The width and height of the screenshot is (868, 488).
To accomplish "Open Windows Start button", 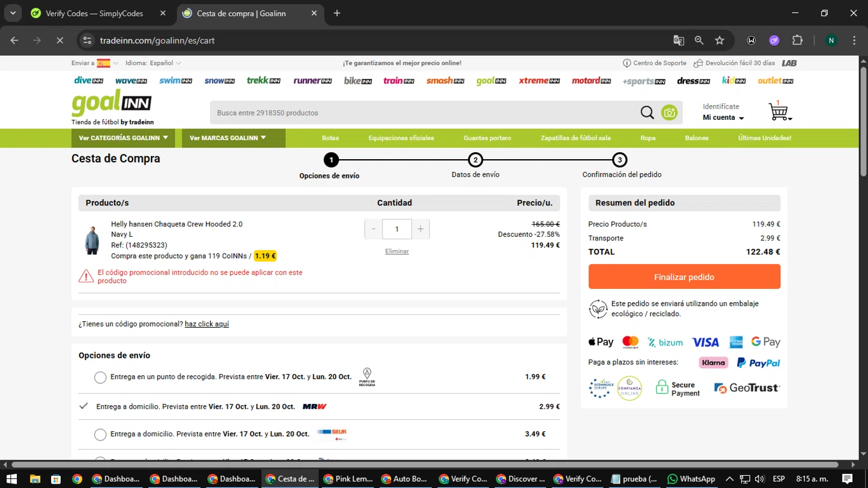I will click(x=12, y=479).
